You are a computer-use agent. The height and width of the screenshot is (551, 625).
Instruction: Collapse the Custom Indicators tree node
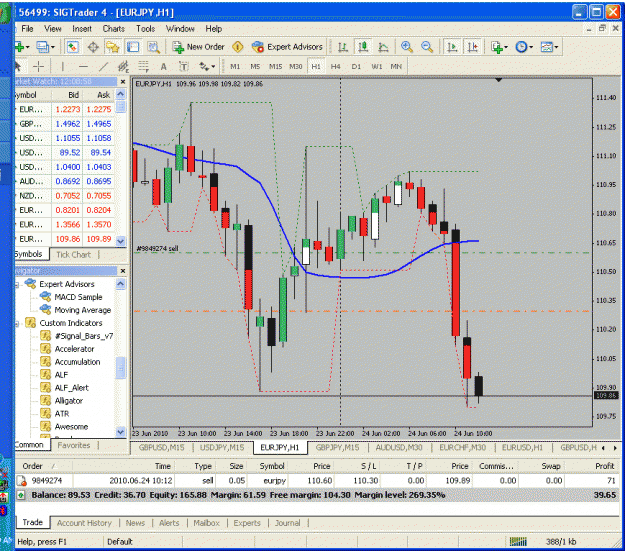click(17, 323)
